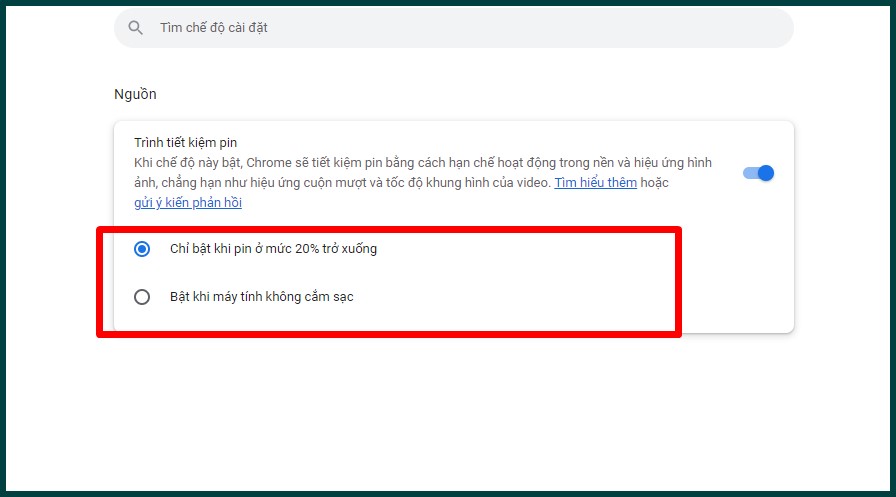
Task: Open the 'gửi ý kiến phản hồi' link
Action: [x=188, y=203]
